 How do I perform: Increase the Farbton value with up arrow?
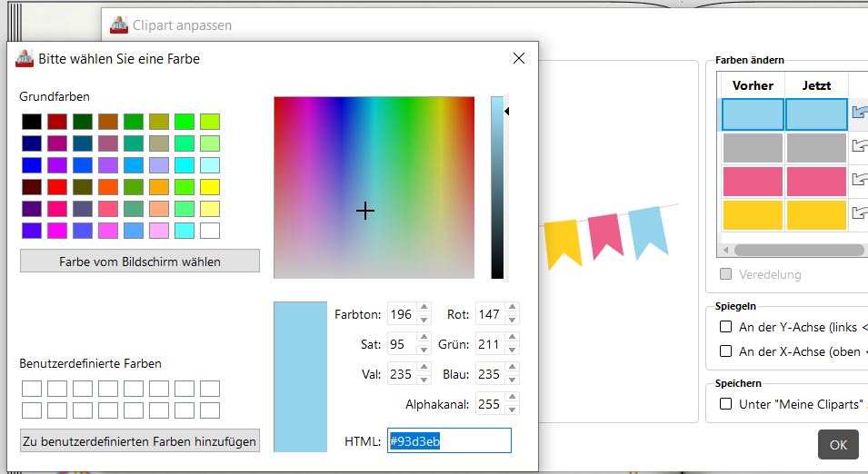click(x=423, y=310)
